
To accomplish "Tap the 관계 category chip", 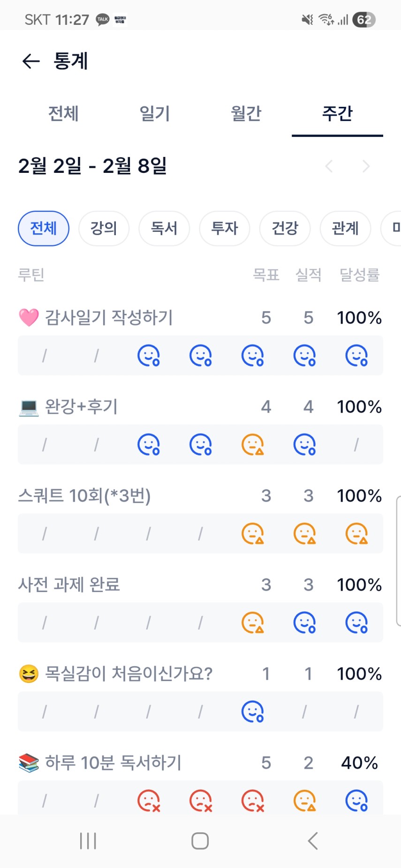I will click(345, 229).
